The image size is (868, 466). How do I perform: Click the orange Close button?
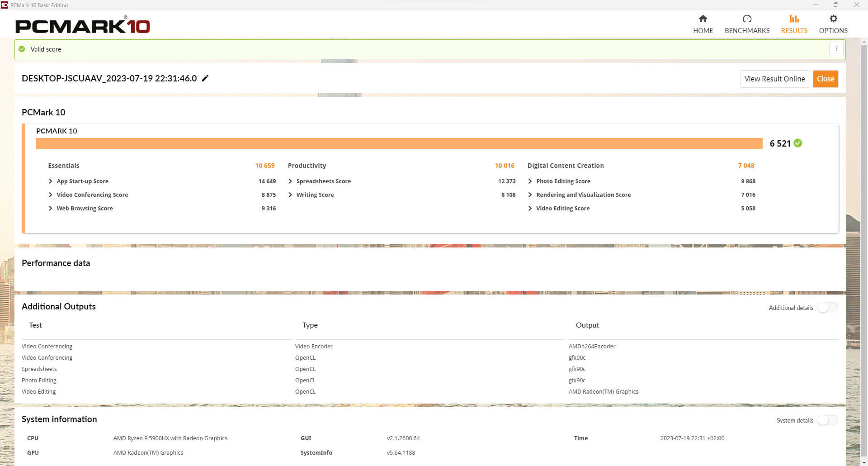826,79
